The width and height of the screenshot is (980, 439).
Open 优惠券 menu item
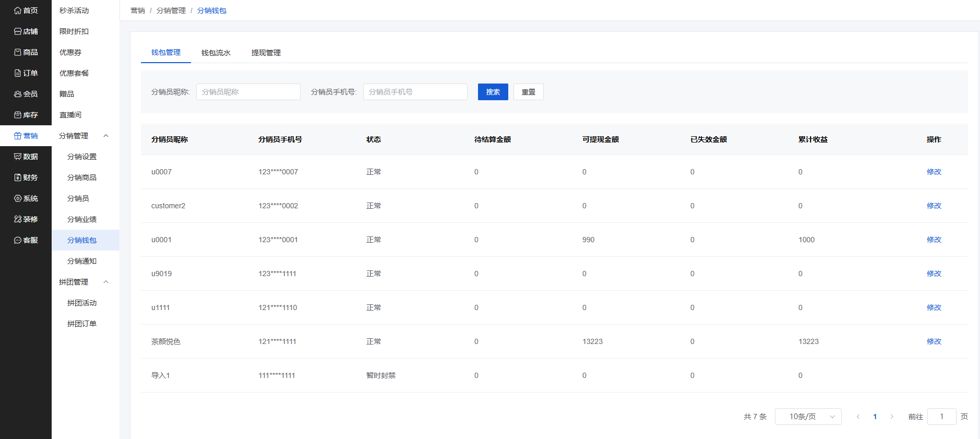pyautogui.click(x=70, y=52)
